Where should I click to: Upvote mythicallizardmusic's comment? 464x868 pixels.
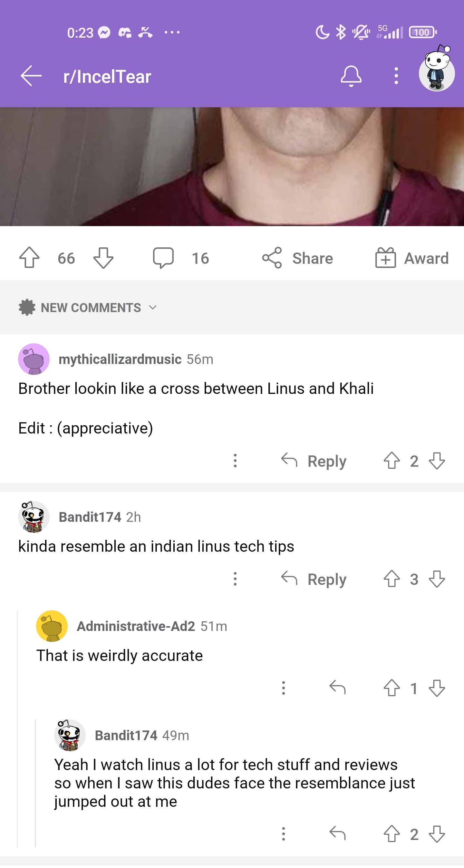point(391,461)
